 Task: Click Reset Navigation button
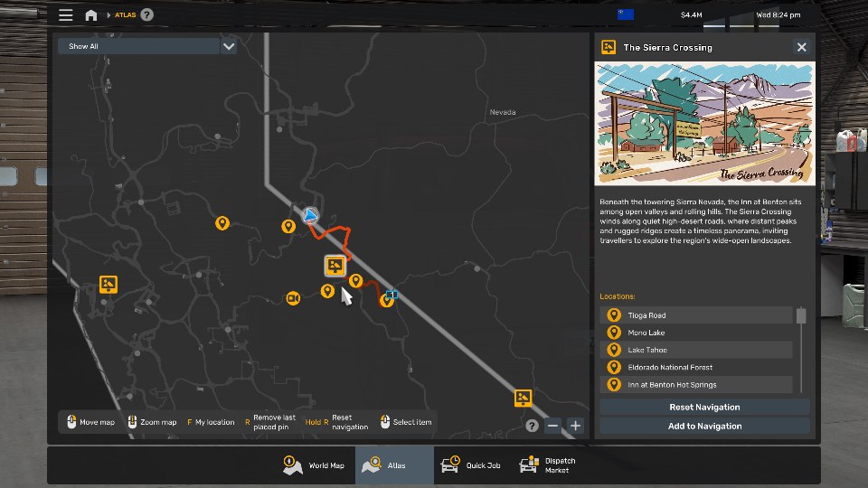(704, 408)
